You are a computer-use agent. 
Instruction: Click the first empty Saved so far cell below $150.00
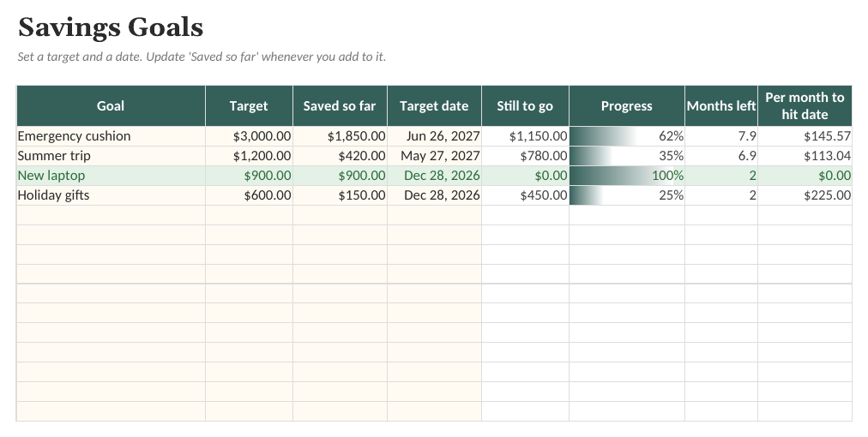[x=340, y=215]
